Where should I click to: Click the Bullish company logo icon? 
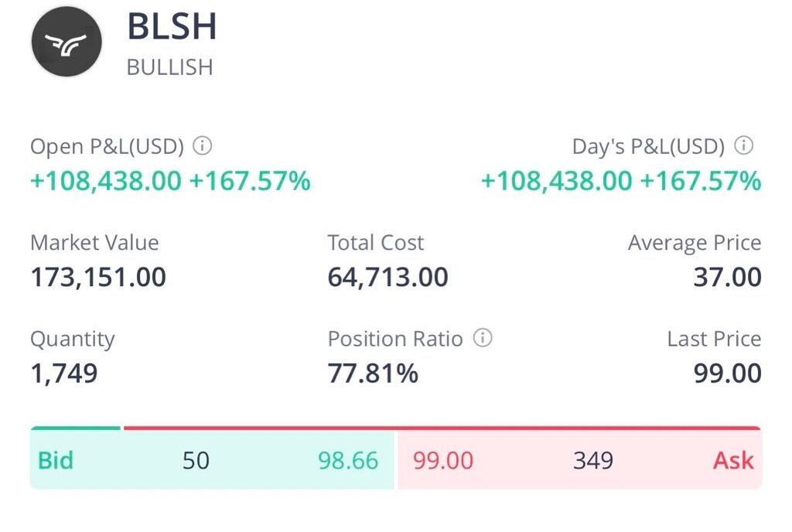pos(66,41)
